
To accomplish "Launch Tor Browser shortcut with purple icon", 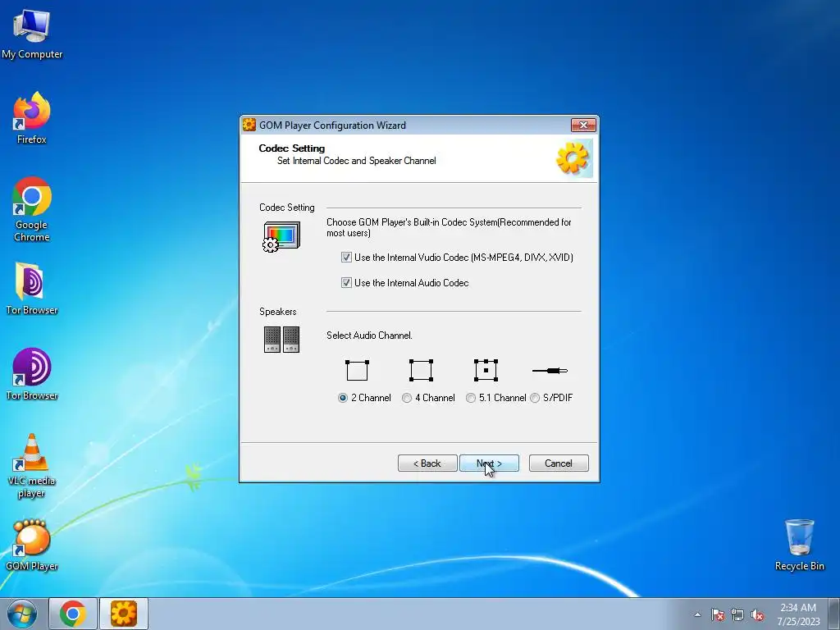I will tap(32, 374).
